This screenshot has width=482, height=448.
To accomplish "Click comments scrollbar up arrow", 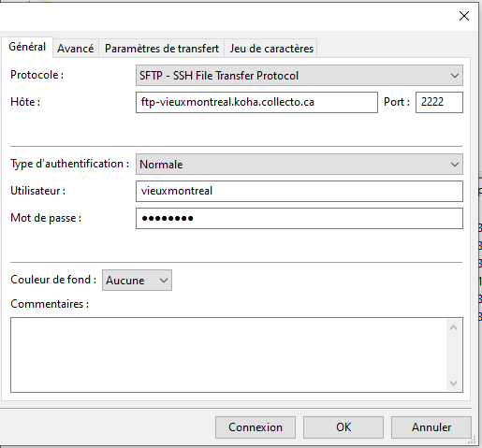I will point(454,327).
